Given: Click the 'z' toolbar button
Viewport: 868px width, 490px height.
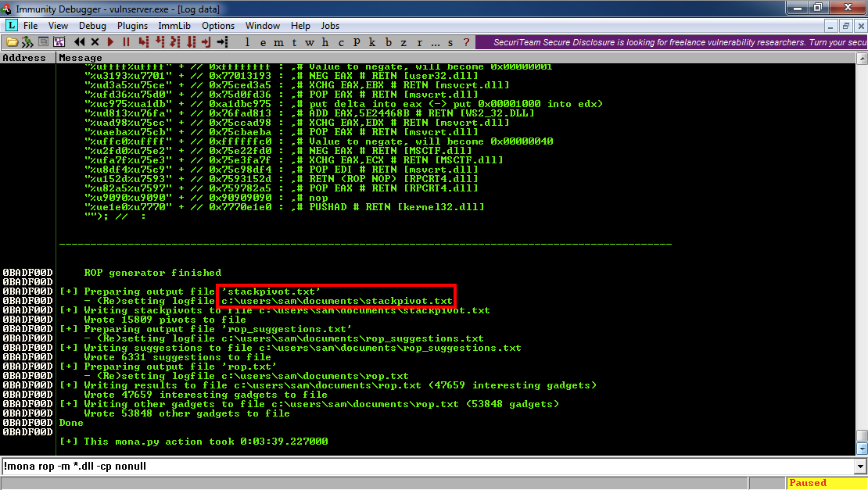Looking at the screenshot, I should (x=404, y=42).
